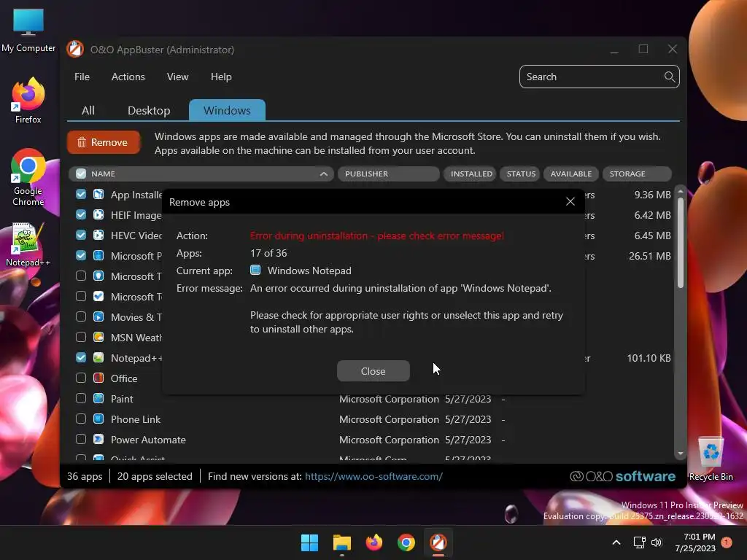Click the NAME column sort arrow

(x=324, y=174)
